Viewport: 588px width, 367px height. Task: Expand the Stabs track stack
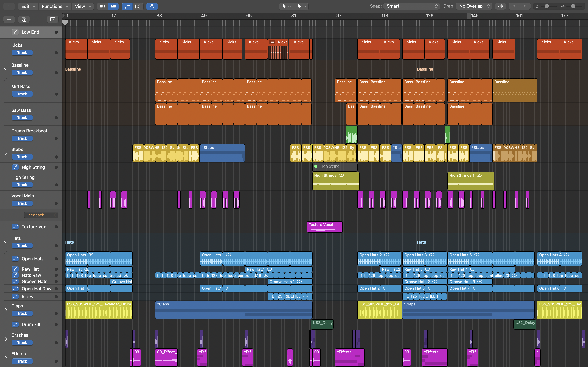6,153
